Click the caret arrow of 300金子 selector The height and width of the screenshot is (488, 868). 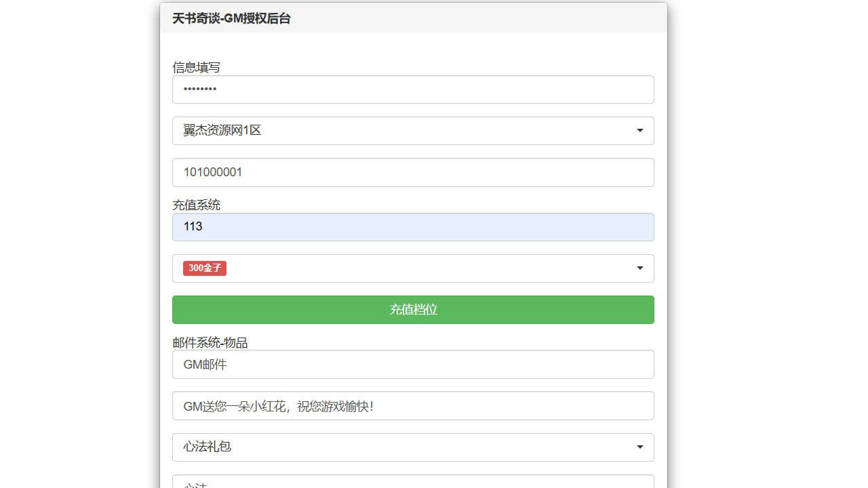[x=639, y=268]
